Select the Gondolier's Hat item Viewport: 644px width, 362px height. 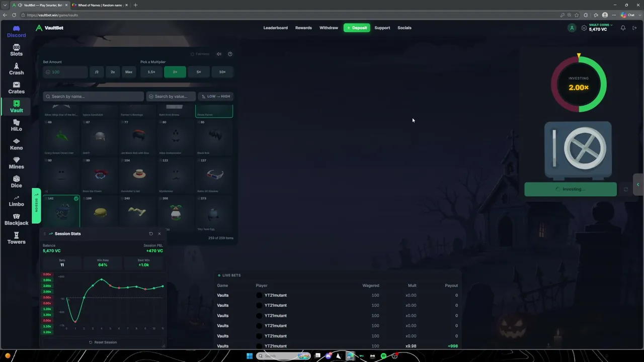click(138, 175)
